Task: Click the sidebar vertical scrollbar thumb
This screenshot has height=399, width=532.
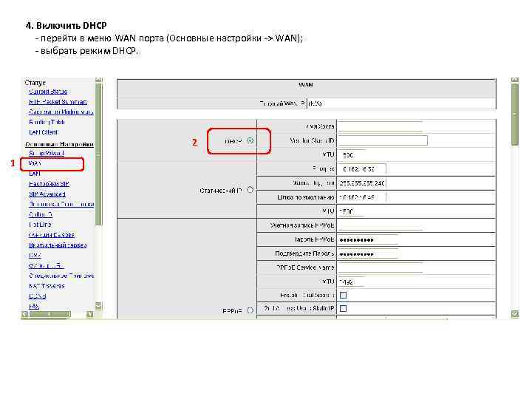Action: (98, 154)
